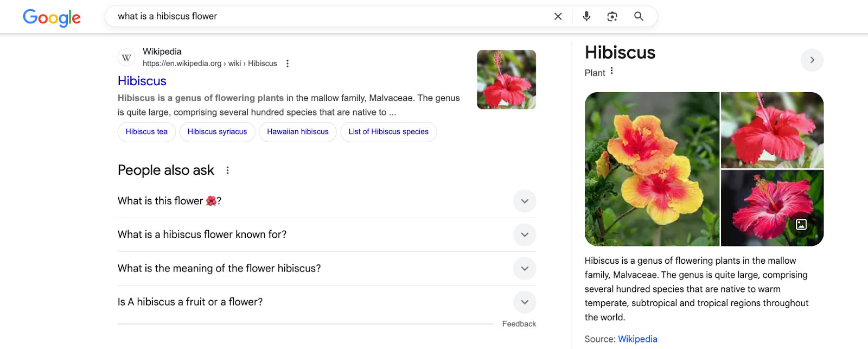868x349 pixels.
Task: Open People also ask three-dot menu
Action: 227,170
